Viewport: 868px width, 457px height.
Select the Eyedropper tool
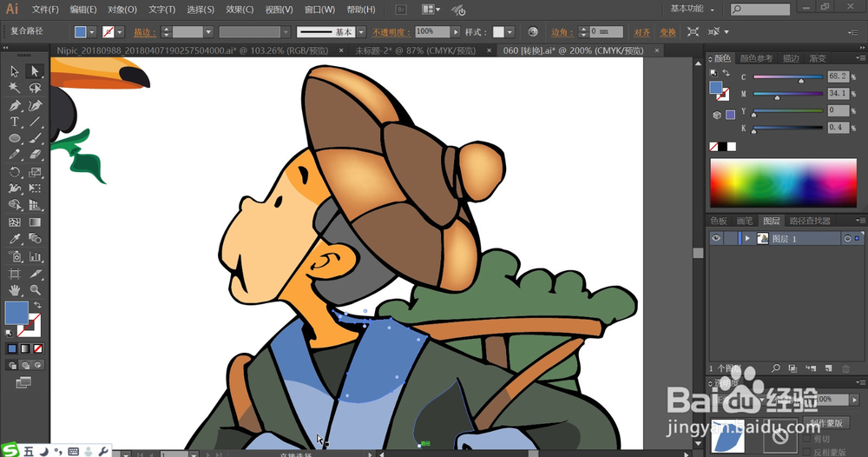15,239
